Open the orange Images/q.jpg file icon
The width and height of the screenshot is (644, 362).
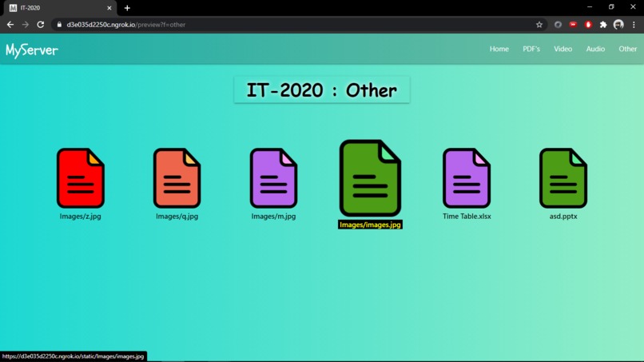177,178
